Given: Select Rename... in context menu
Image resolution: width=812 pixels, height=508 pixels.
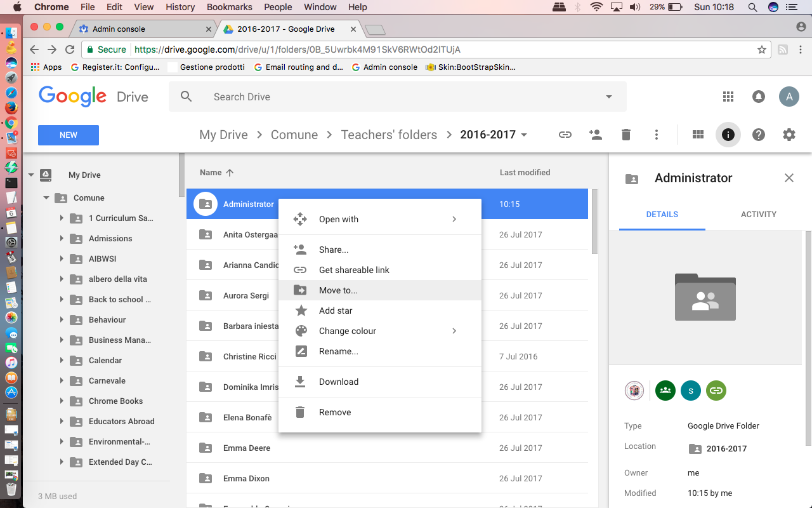Looking at the screenshot, I should [380, 351].
